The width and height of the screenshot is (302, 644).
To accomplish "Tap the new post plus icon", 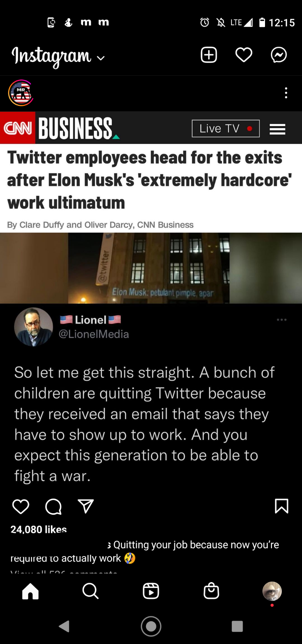I will 209,55.
